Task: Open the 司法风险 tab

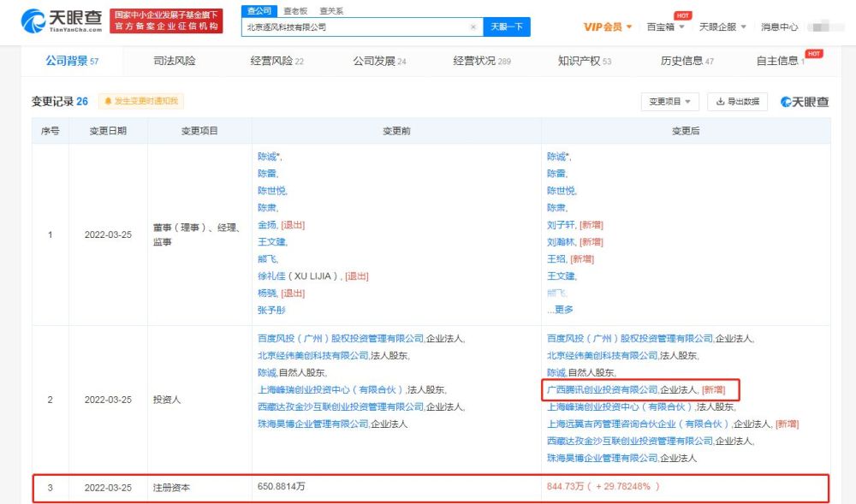Action: [174, 61]
